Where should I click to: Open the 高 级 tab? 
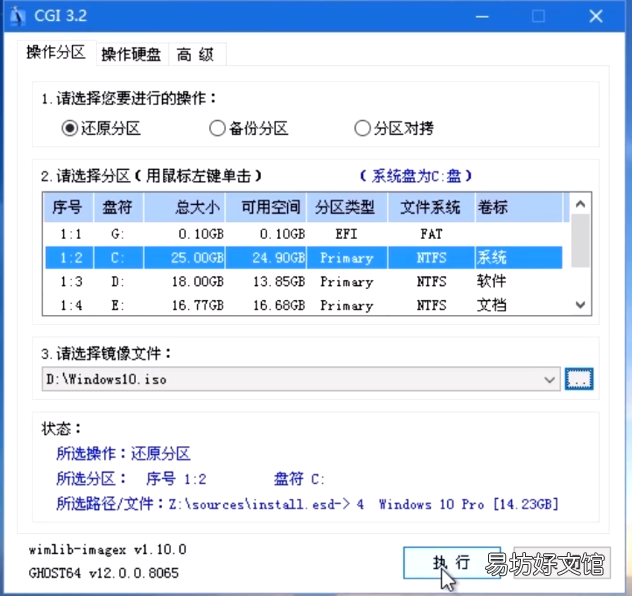(196, 54)
